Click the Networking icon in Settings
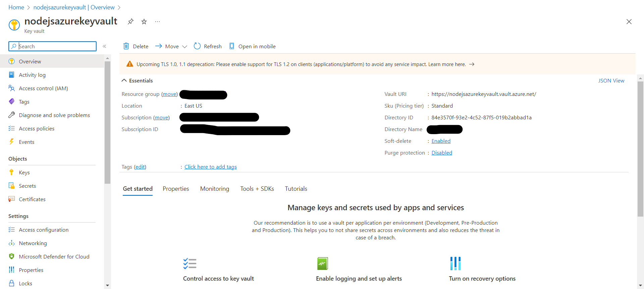644x289 pixels. [x=12, y=243]
